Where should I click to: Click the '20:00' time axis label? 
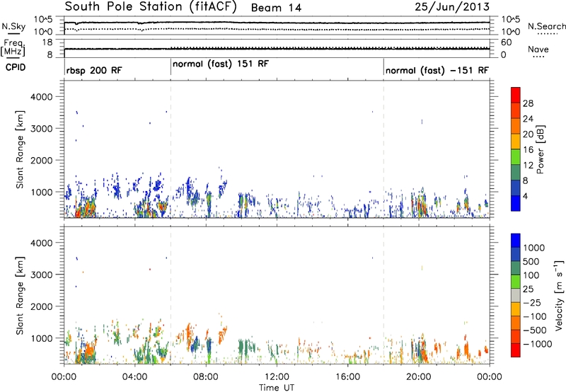[419, 377]
